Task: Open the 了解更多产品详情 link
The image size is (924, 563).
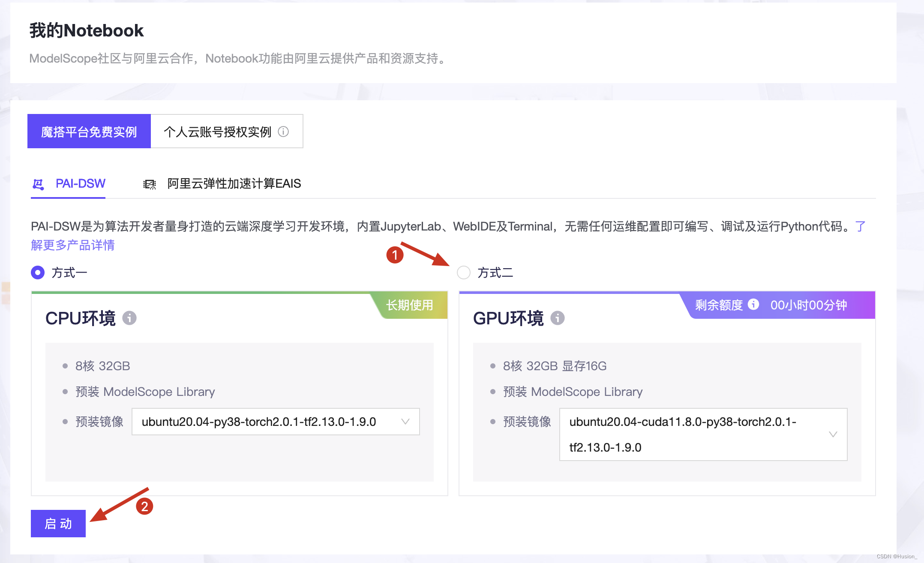Action: pyautogui.click(x=72, y=245)
